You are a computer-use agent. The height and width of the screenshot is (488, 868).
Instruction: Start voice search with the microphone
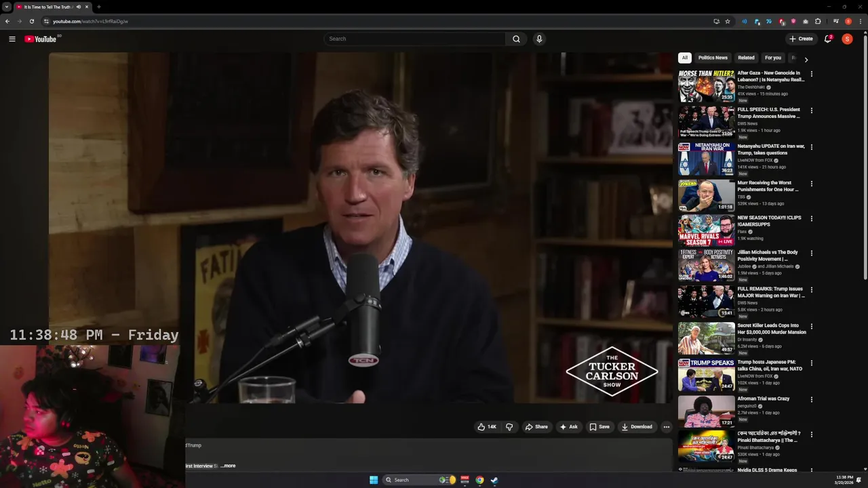tap(539, 39)
